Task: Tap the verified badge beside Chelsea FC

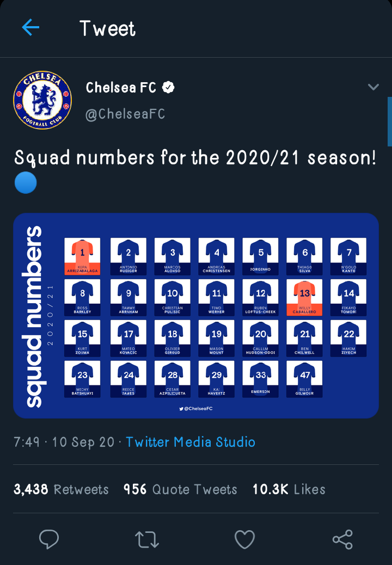Action: [x=169, y=87]
